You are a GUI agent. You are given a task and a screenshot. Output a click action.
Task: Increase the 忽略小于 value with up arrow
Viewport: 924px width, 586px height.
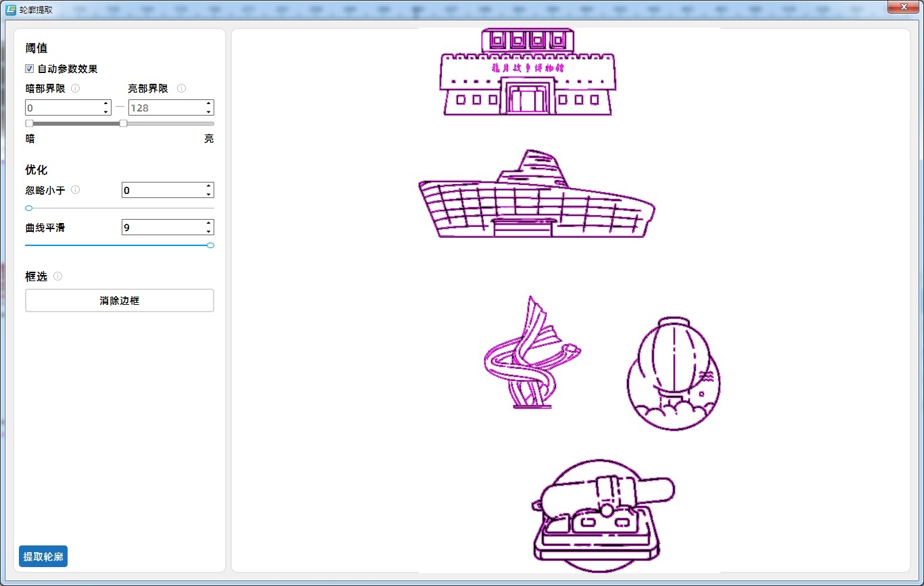[x=208, y=187]
